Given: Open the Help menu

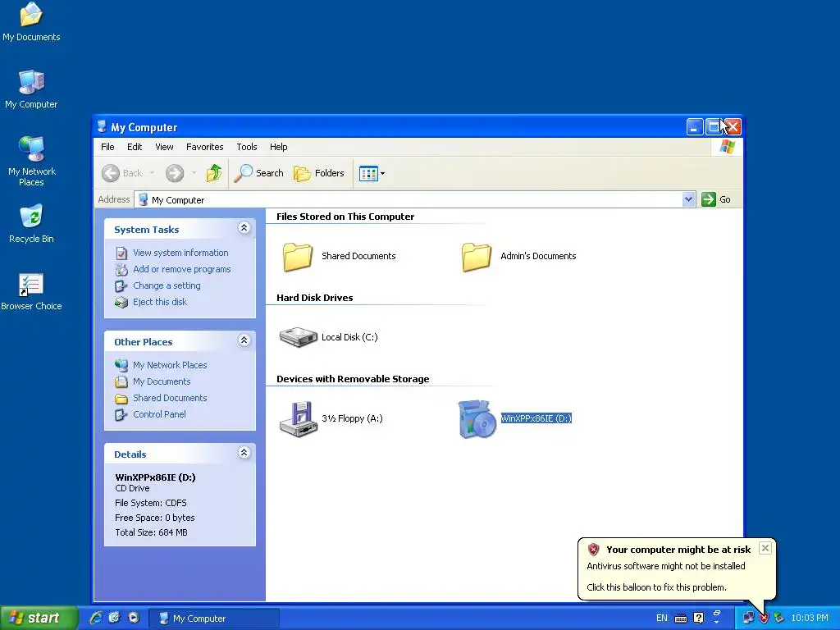Looking at the screenshot, I should (x=279, y=147).
